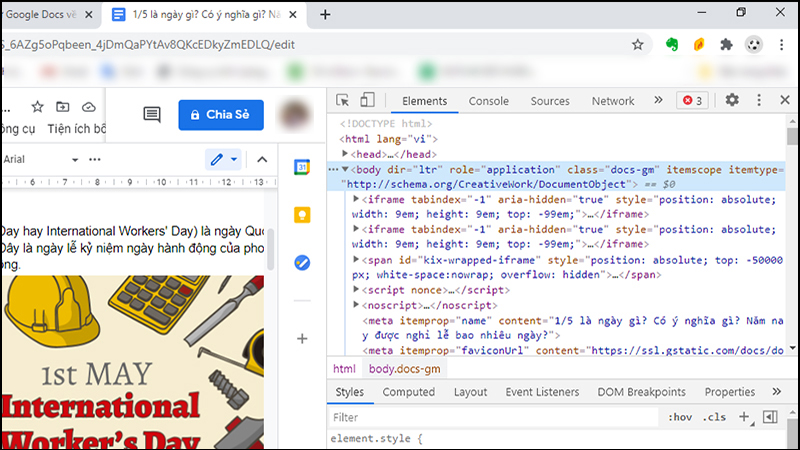Open the Evernote extension
This screenshot has height=450, width=800.
tap(672, 45)
